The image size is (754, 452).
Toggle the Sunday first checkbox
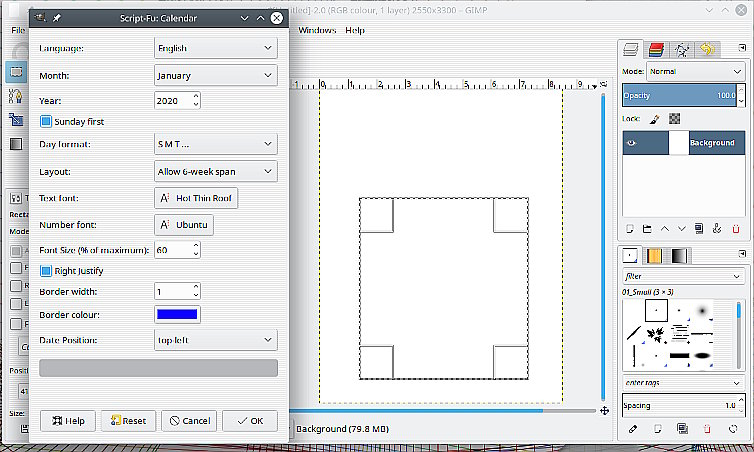point(46,122)
